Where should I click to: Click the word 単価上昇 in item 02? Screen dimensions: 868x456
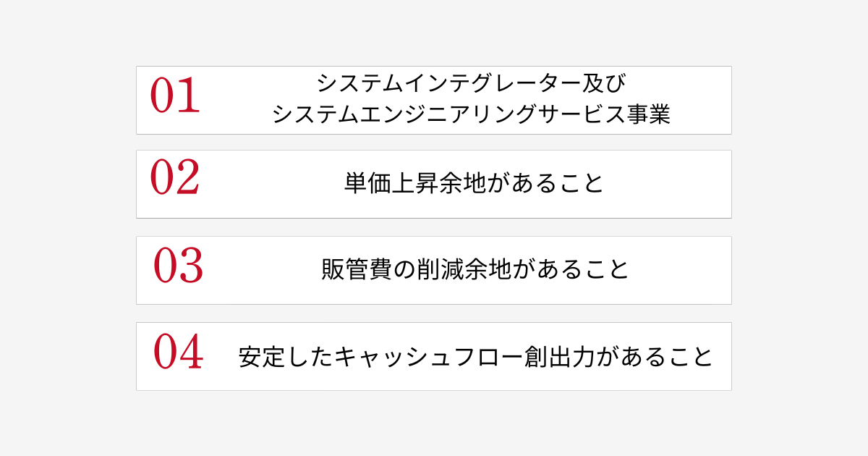391,183
